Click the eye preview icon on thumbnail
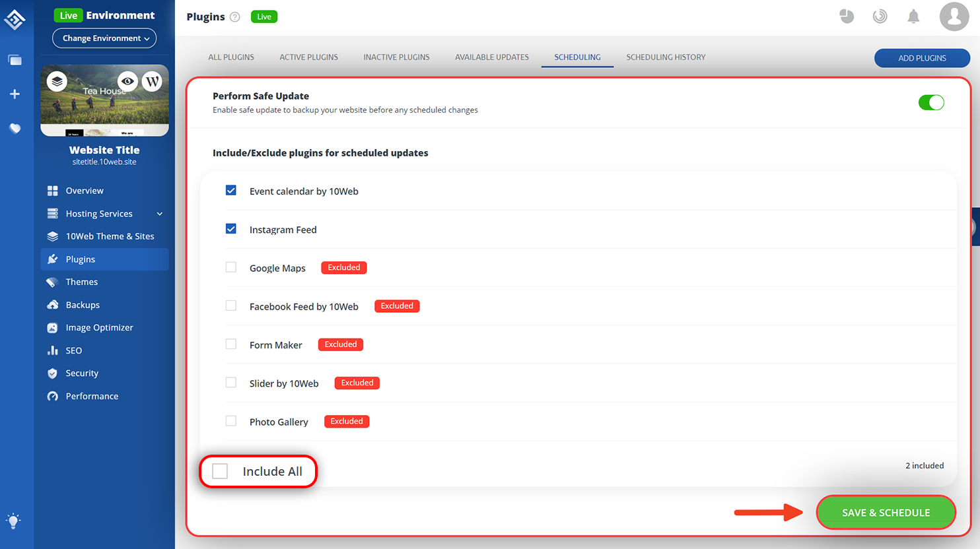980x549 pixels. pyautogui.click(x=127, y=81)
